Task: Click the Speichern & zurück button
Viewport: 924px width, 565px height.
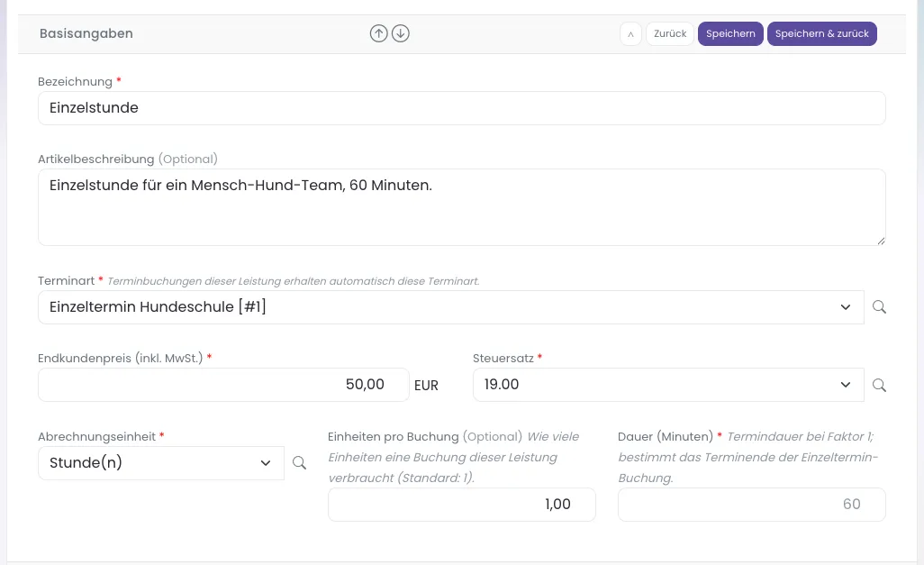Action: coord(822,33)
